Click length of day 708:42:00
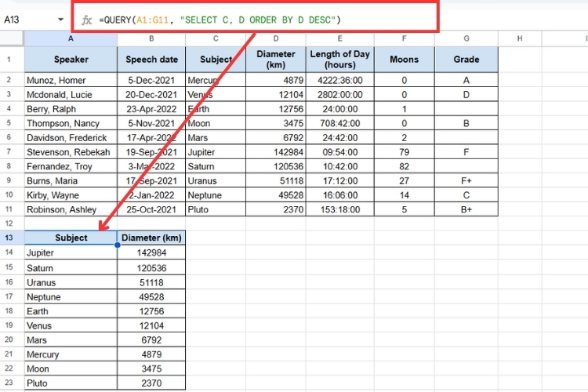Screen dimensions: 588x392 (x=339, y=123)
